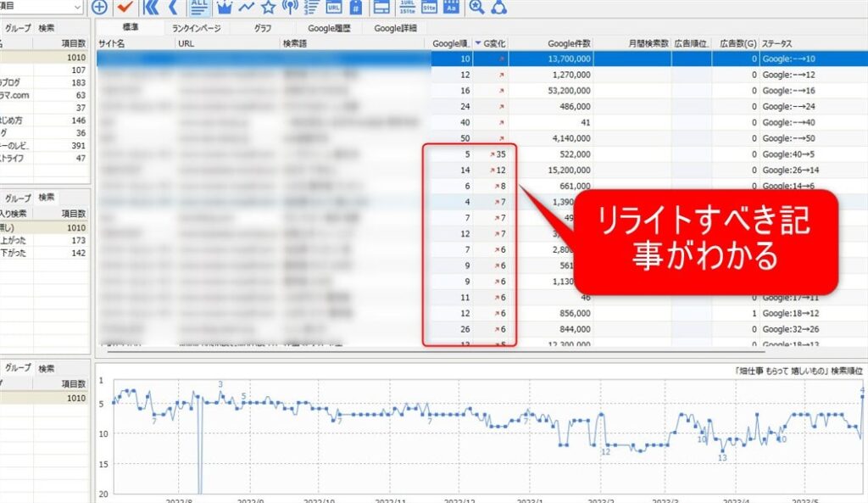Viewport: 868px width, 503px height.
Task: Open the 項目 combo box dropdown
Action: point(77,7)
